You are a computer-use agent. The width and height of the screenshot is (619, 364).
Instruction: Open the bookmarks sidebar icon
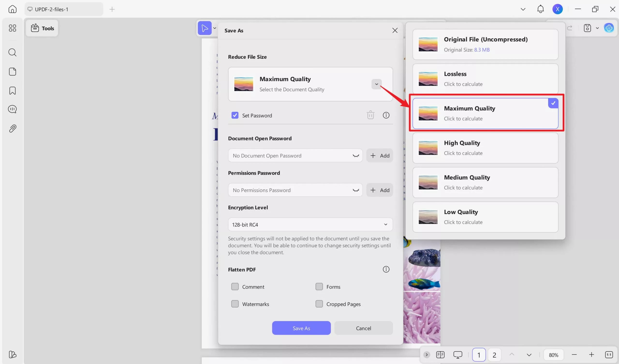pos(12,91)
